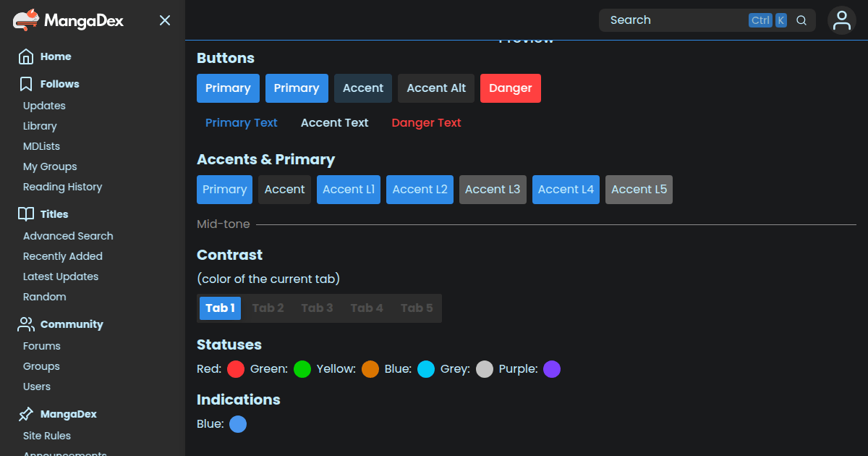
Task: Open Recently Added page
Action: point(63,256)
